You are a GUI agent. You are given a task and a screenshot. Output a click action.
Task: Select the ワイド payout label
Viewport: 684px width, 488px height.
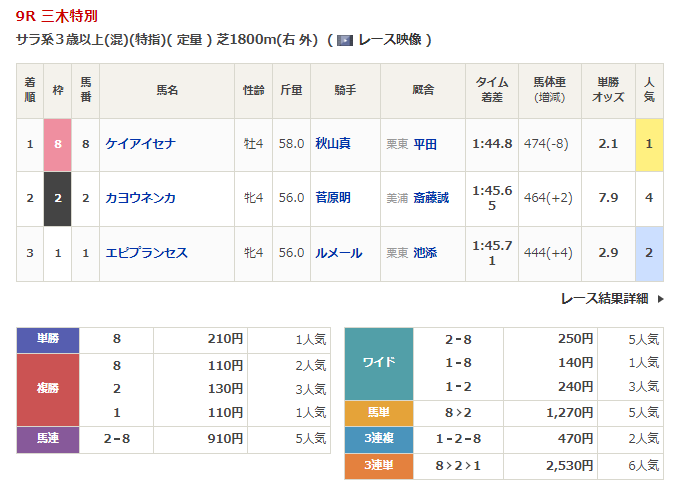tap(378, 363)
